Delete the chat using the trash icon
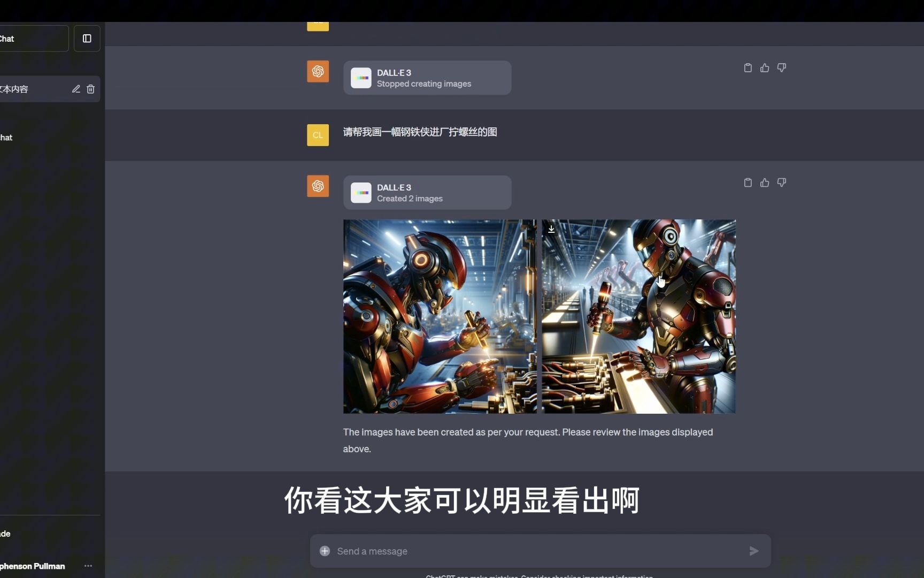The height and width of the screenshot is (578, 924). tap(91, 89)
